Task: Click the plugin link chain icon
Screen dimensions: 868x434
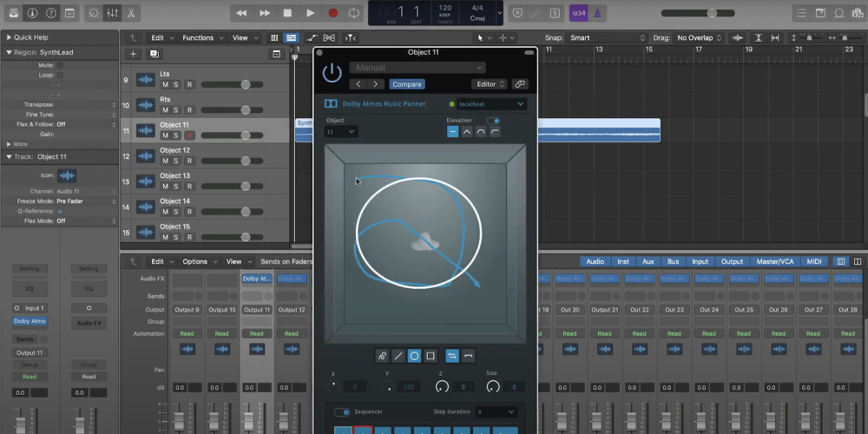Action: [520, 84]
